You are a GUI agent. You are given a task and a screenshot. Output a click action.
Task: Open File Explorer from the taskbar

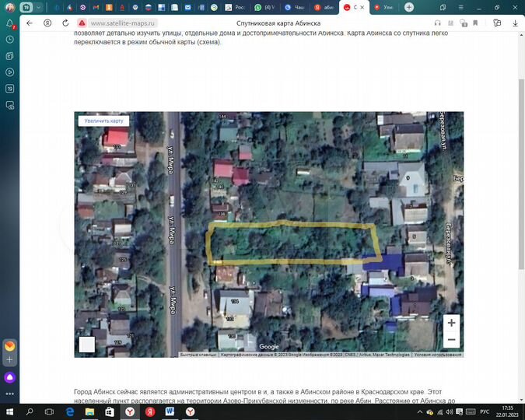click(89, 411)
